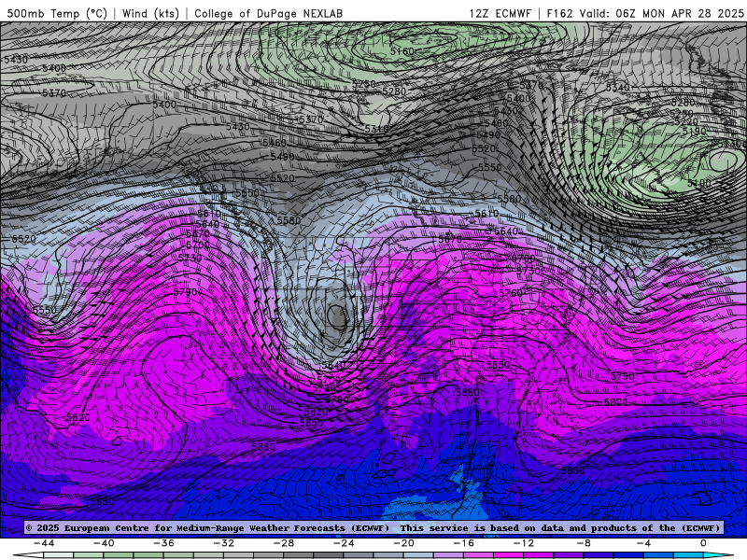Click the -16 value on temperature scale

coord(464,543)
